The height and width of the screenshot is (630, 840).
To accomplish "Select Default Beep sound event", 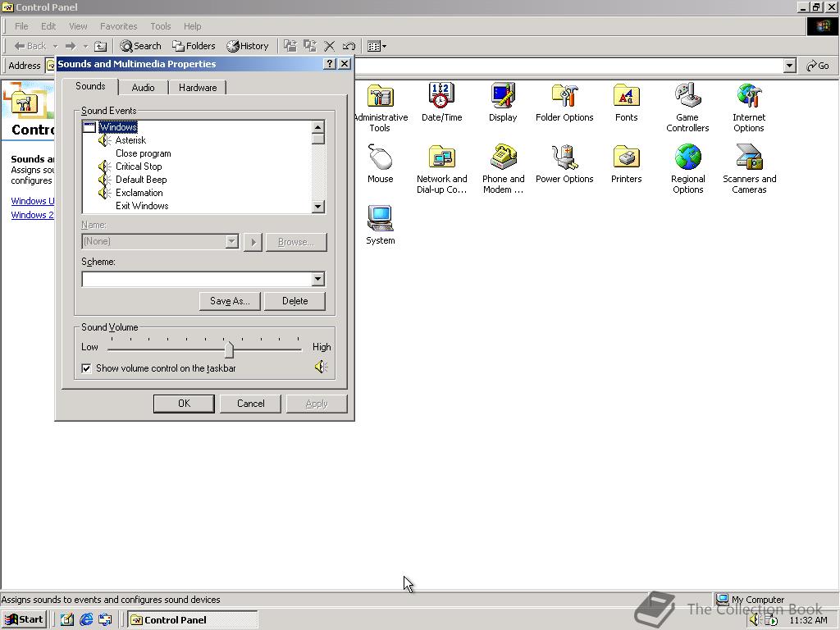I will coord(141,180).
